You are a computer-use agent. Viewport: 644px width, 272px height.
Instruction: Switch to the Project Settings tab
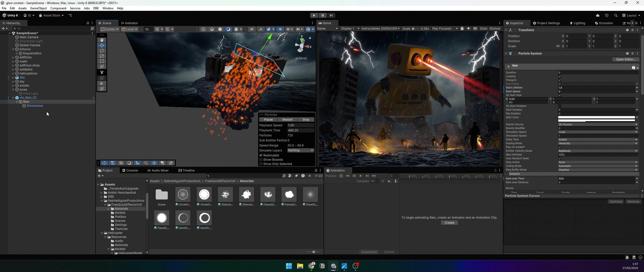pos(546,23)
